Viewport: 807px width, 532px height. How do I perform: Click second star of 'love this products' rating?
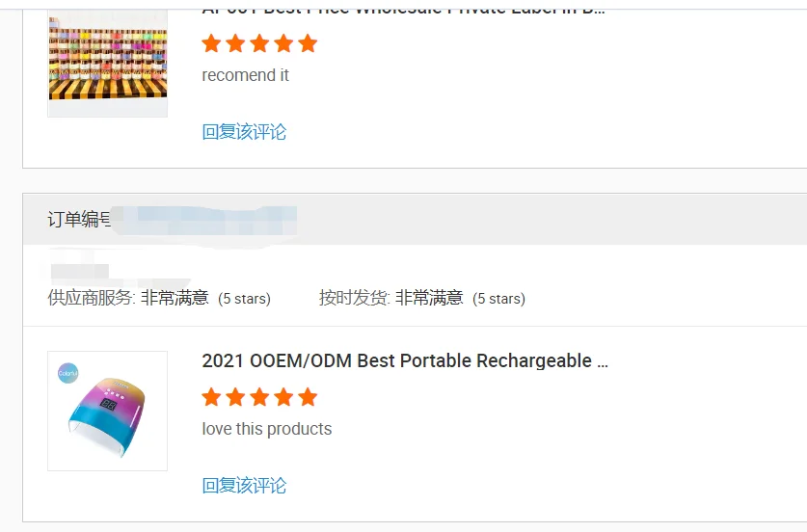[x=235, y=397]
